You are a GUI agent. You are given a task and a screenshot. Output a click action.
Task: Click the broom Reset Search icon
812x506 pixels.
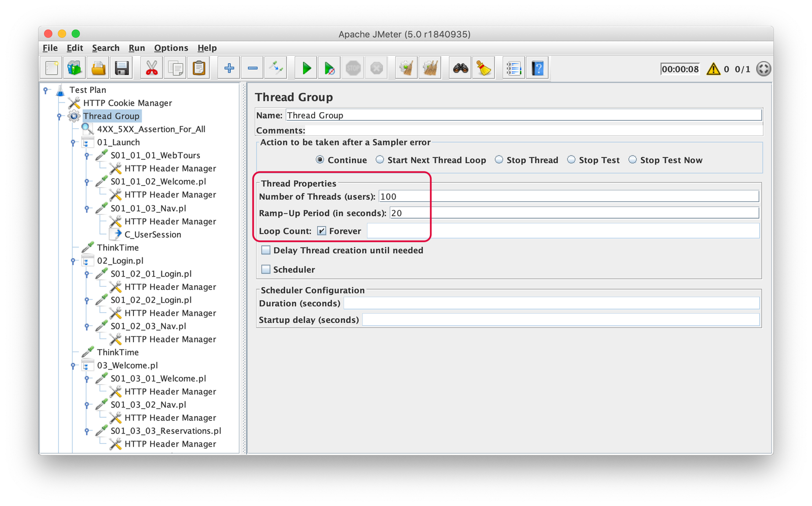pyautogui.click(x=484, y=68)
